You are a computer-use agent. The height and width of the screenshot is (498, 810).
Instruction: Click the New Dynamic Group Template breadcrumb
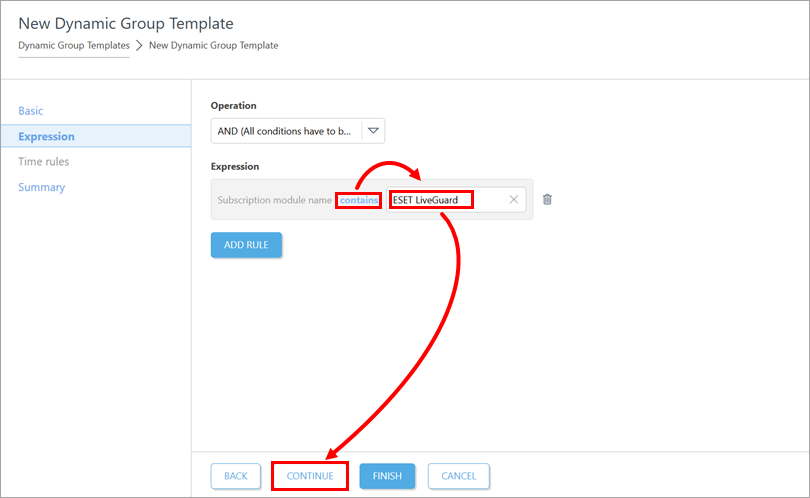[x=213, y=46]
